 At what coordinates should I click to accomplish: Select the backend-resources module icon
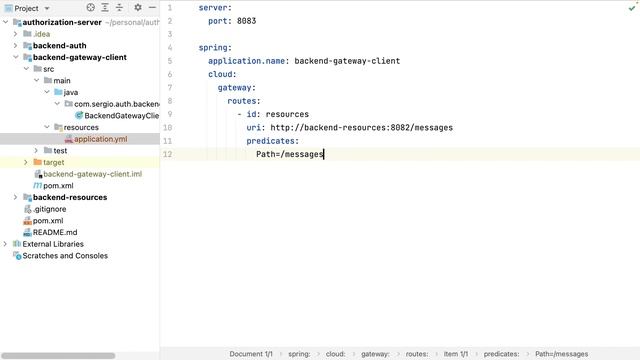coord(27,197)
